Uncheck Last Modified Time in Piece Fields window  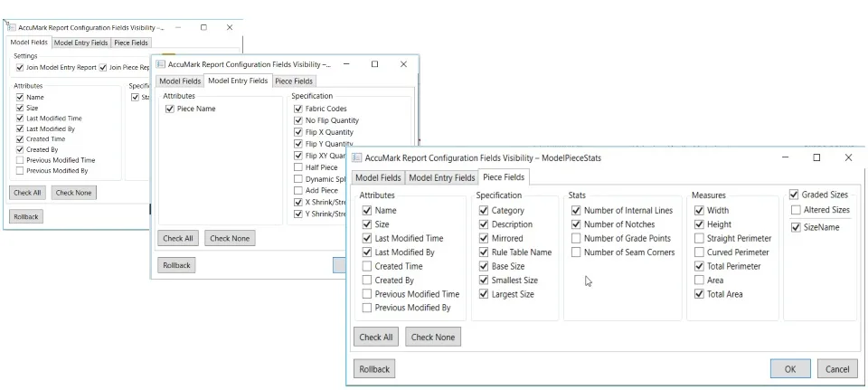(366, 238)
